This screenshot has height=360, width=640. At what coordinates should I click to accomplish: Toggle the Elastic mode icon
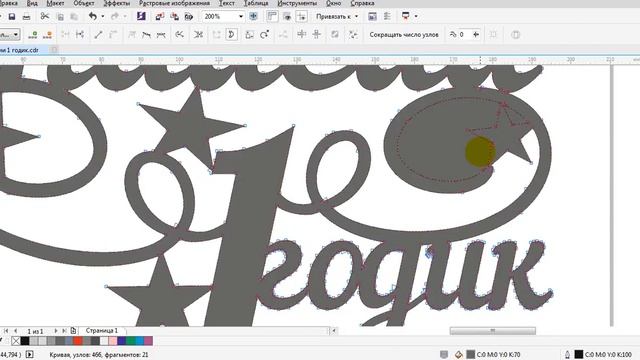[335, 35]
